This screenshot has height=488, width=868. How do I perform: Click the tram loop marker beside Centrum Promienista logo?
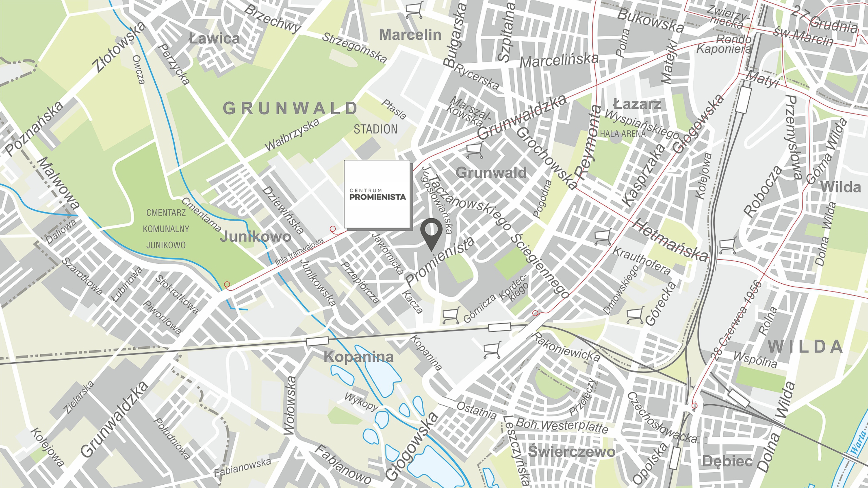(333, 230)
